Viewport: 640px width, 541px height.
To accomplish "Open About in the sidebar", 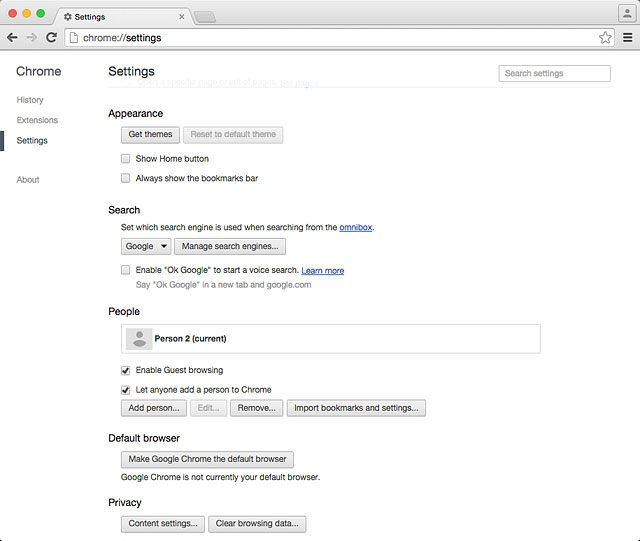I will tap(28, 180).
